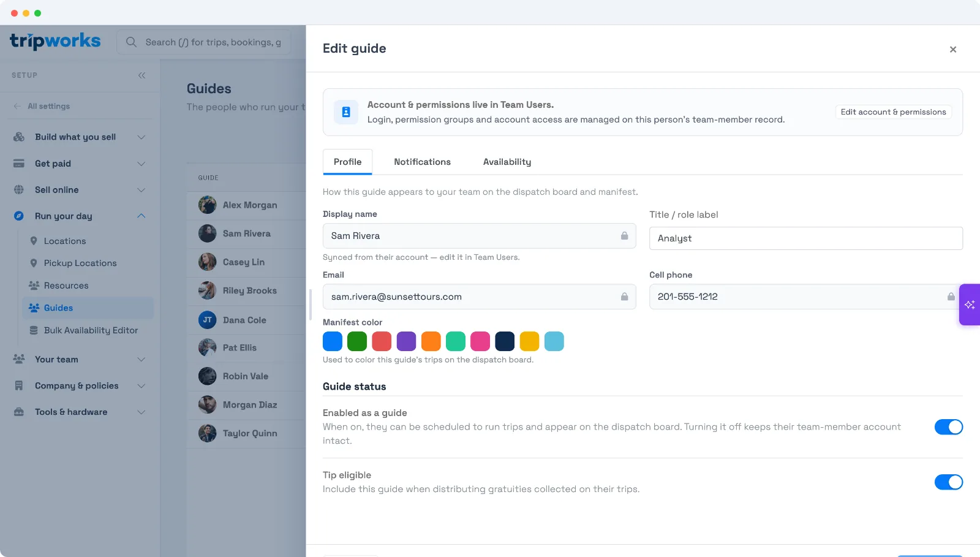Open the purple AI sparkle assistant tab
Viewport: 980px width, 557px height.
click(970, 305)
